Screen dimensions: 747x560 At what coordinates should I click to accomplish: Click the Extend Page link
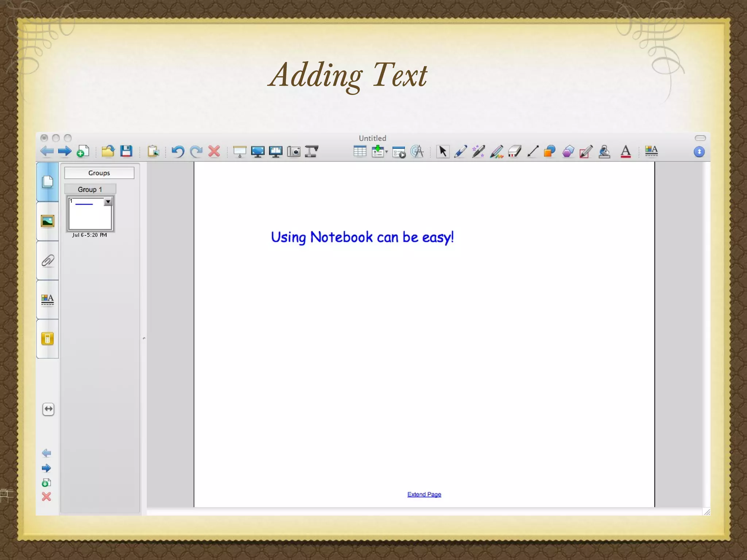[x=424, y=494]
